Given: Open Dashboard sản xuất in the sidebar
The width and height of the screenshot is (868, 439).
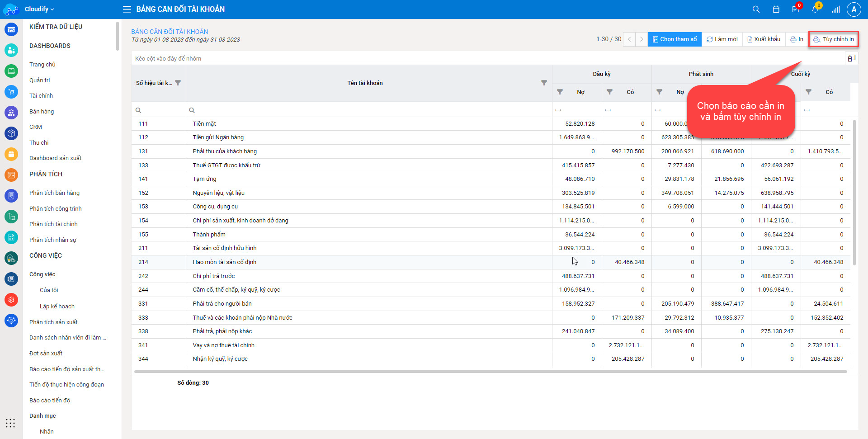Looking at the screenshot, I should [56, 158].
